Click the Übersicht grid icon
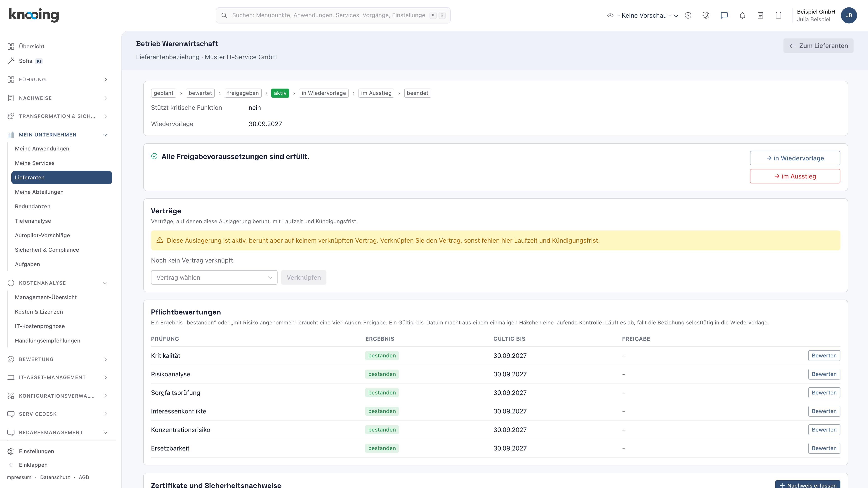Screen dimensions: 868x488 coord(11,46)
